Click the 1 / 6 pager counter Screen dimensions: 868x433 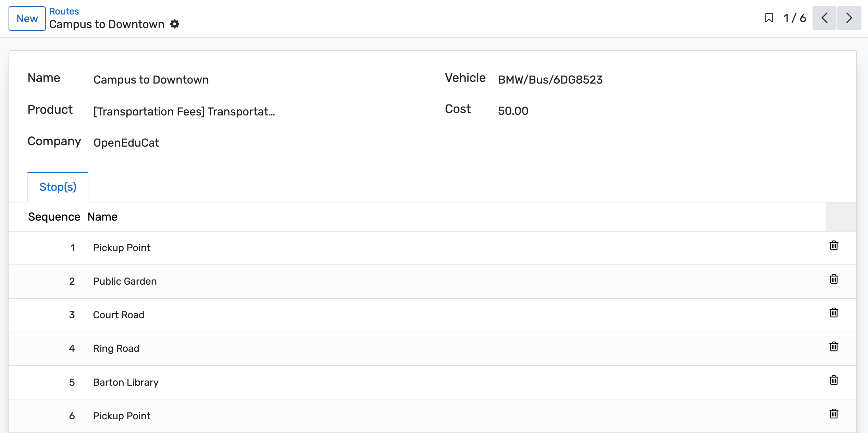tap(795, 18)
